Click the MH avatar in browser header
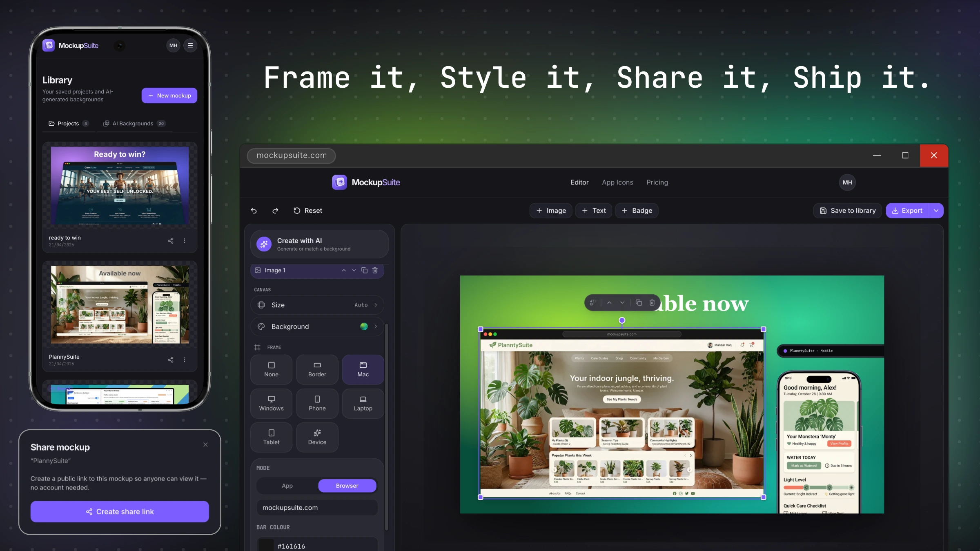The height and width of the screenshot is (551, 980). click(x=847, y=182)
